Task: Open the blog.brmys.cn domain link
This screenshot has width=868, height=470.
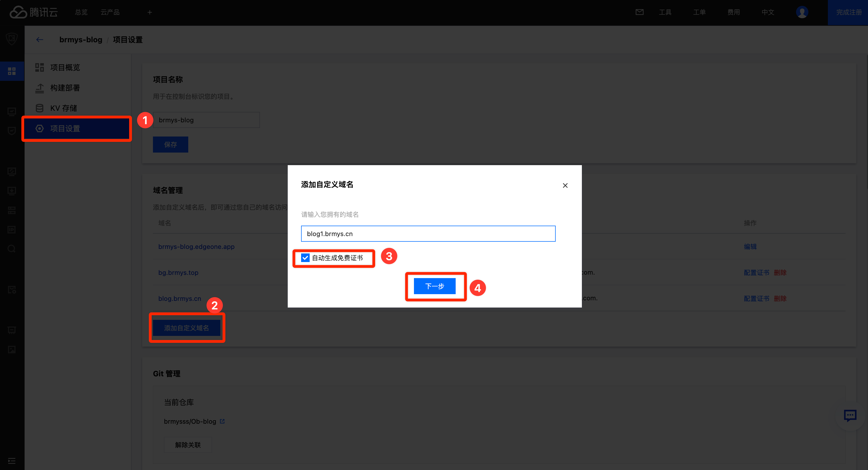Action: click(x=180, y=298)
